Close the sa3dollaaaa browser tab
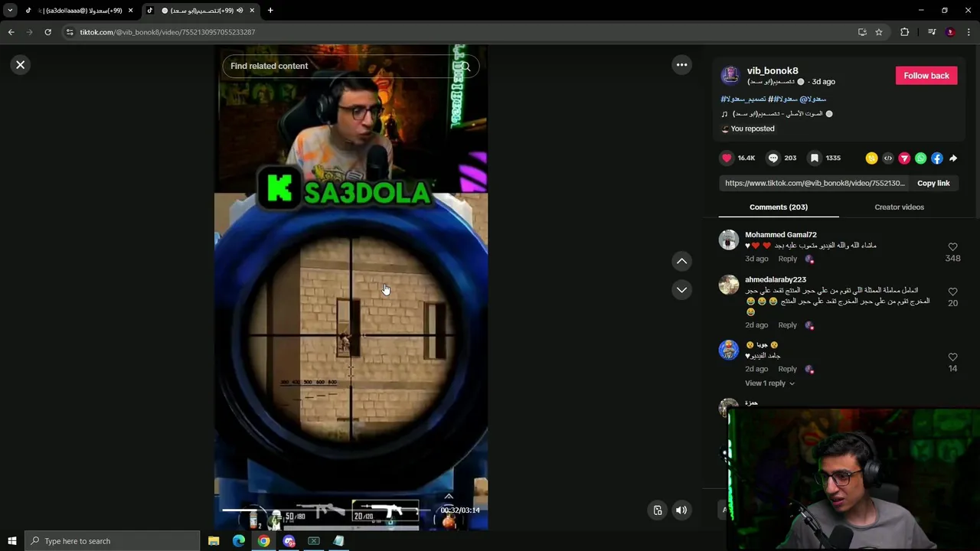 130,11
